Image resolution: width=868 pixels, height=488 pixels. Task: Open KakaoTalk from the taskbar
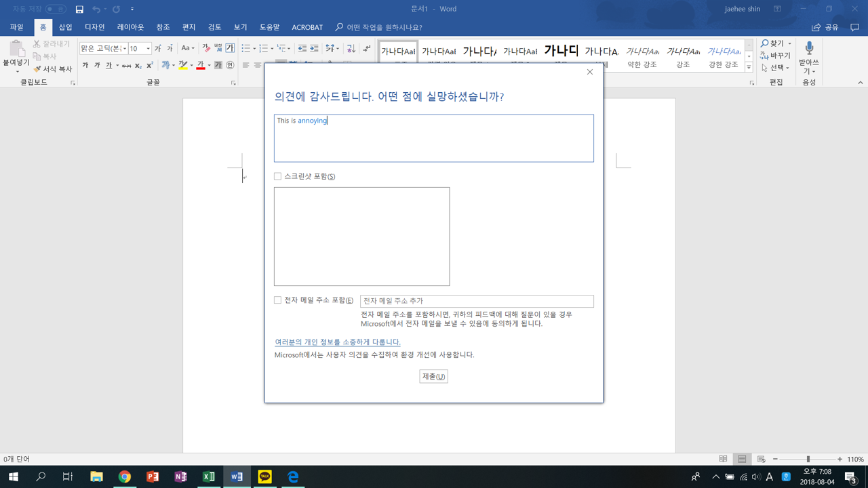tap(264, 476)
